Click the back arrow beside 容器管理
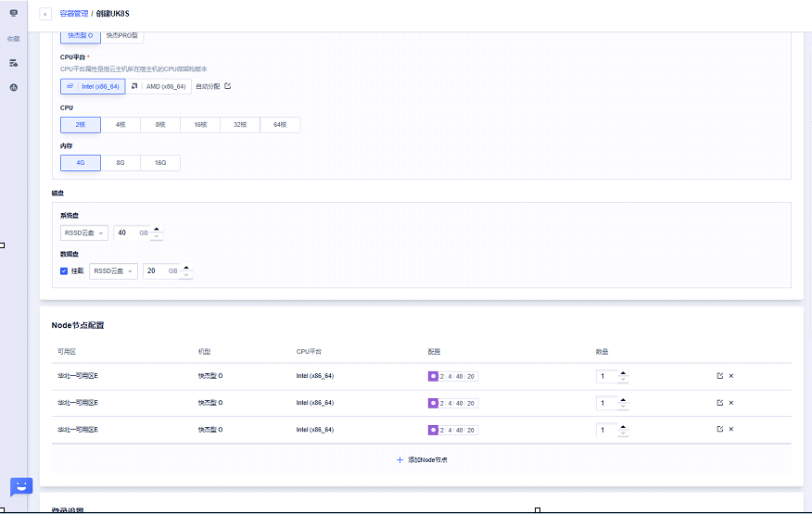 (45, 14)
